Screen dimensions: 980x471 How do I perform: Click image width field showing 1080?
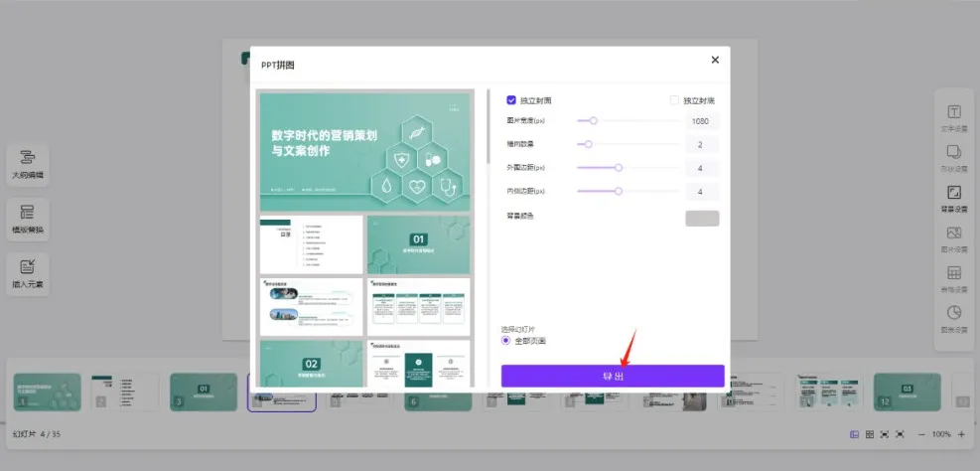click(x=703, y=121)
